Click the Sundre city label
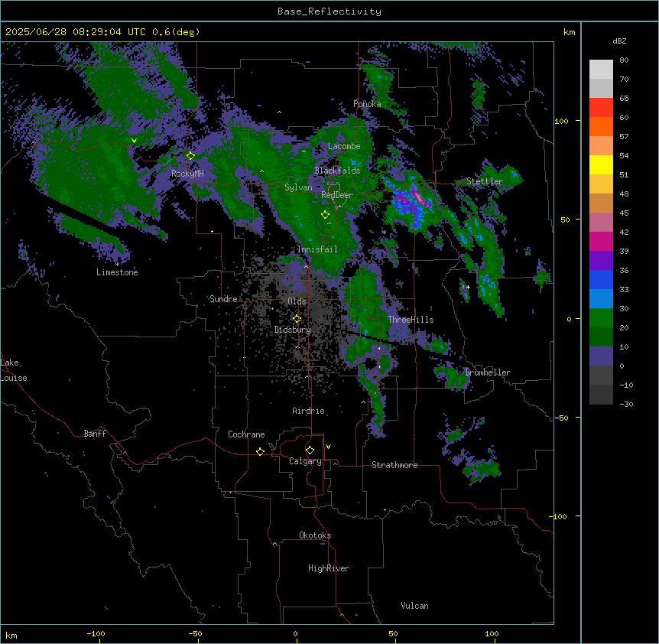 (x=223, y=299)
